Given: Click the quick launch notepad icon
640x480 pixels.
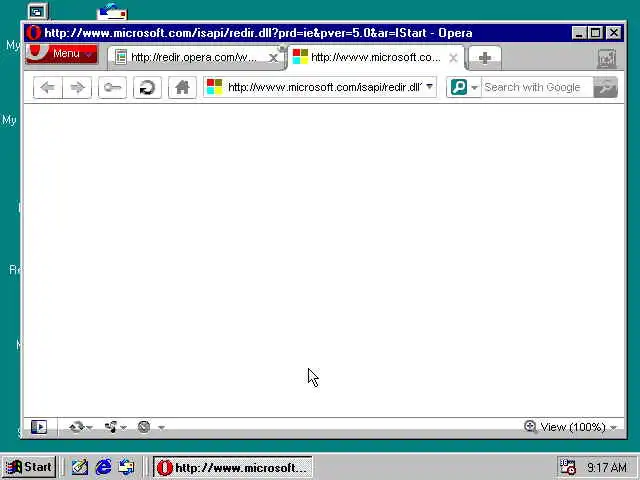Looking at the screenshot, I should point(80,467).
